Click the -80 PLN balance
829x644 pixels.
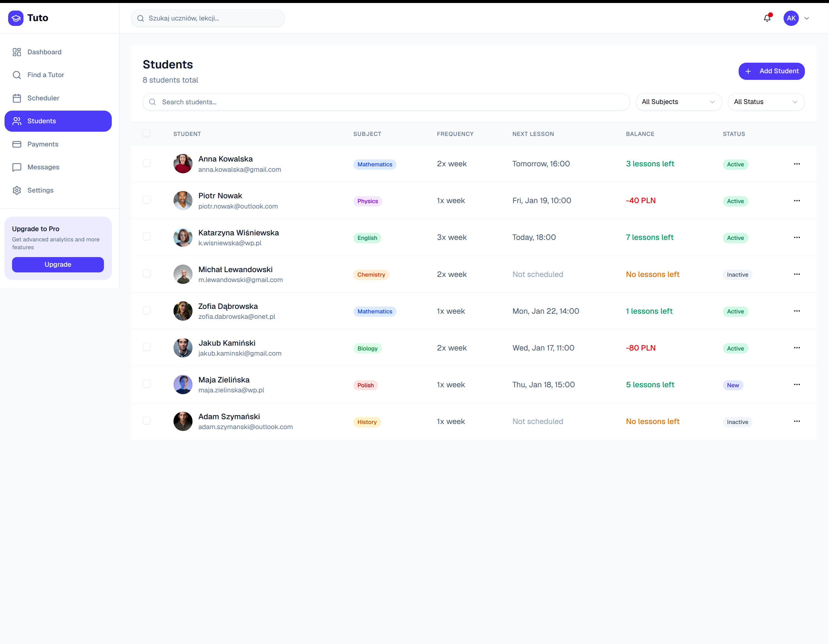point(640,348)
